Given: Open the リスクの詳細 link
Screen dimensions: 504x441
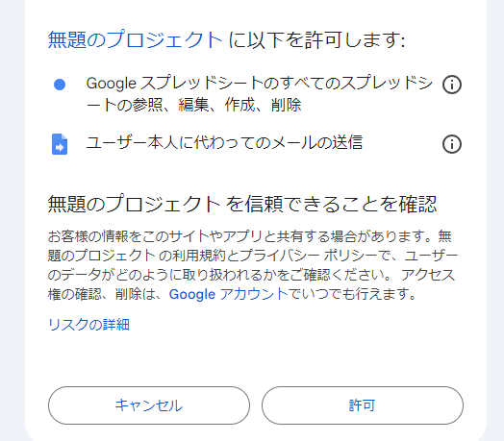Looking at the screenshot, I should coord(88,325).
